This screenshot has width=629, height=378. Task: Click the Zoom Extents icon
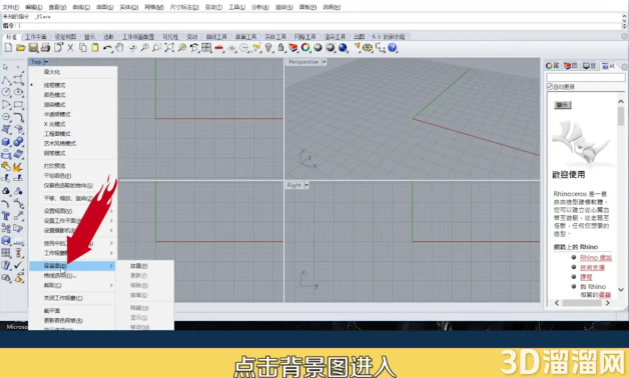169,48
